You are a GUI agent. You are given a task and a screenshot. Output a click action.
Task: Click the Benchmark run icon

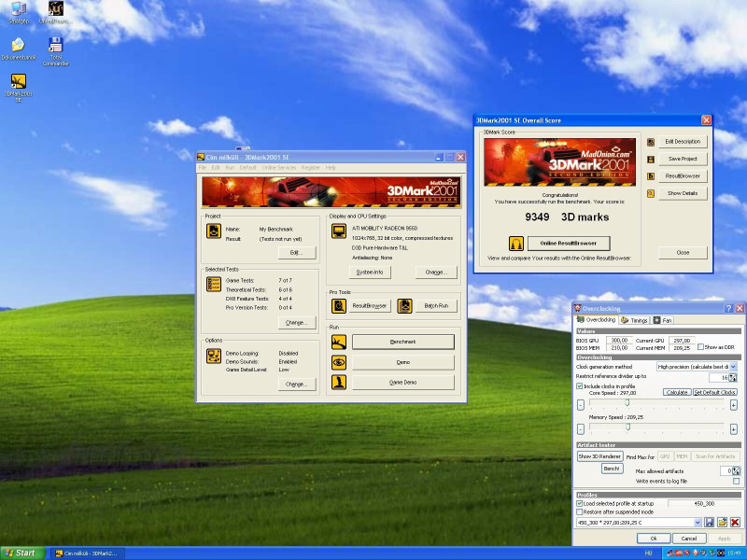click(339, 342)
